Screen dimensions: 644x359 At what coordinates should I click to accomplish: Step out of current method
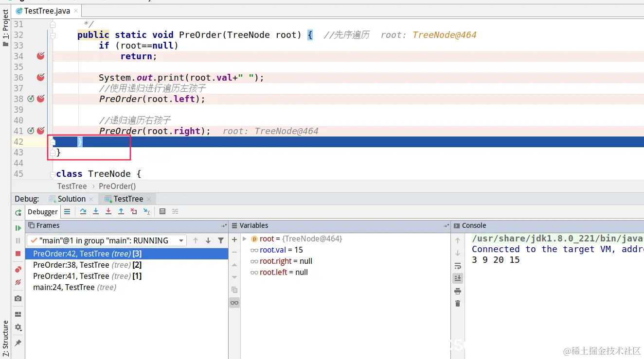pos(121,211)
